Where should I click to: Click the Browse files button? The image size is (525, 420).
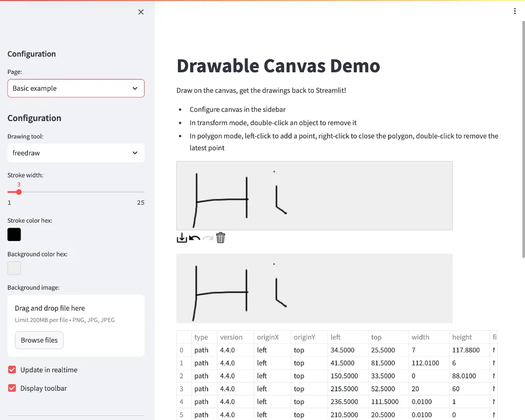tap(39, 340)
